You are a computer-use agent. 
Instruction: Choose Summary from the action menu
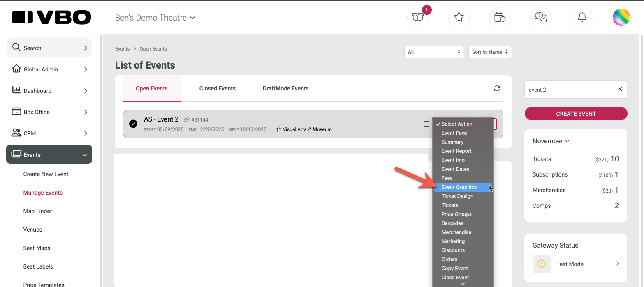click(x=463, y=142)
